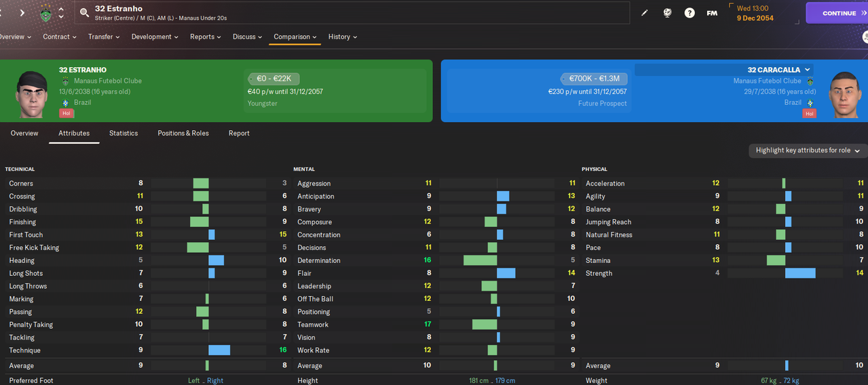Click the Jumping Reach attribute label
The height and width of the screenshot is (385, 868).
(x=609, y=222)
